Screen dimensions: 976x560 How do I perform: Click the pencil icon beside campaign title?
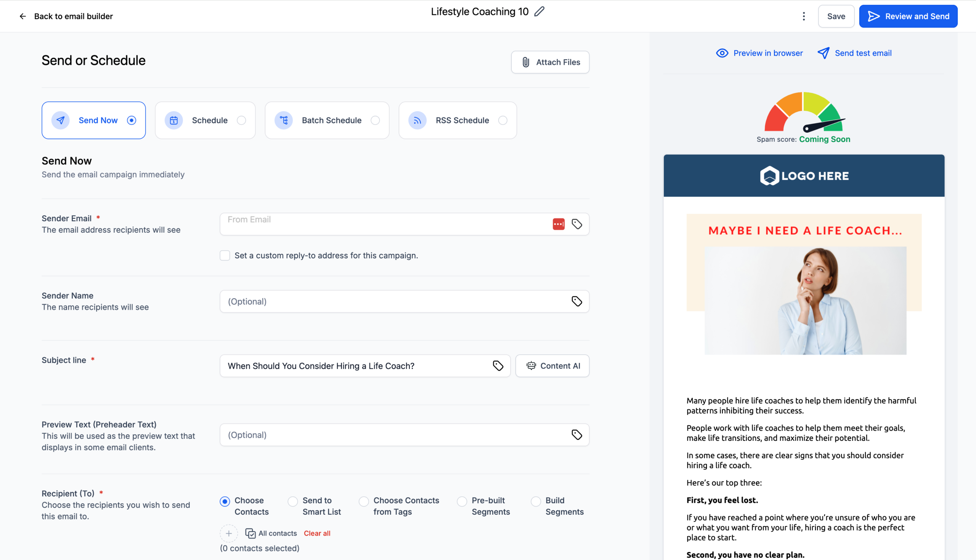tap(539, 11)
